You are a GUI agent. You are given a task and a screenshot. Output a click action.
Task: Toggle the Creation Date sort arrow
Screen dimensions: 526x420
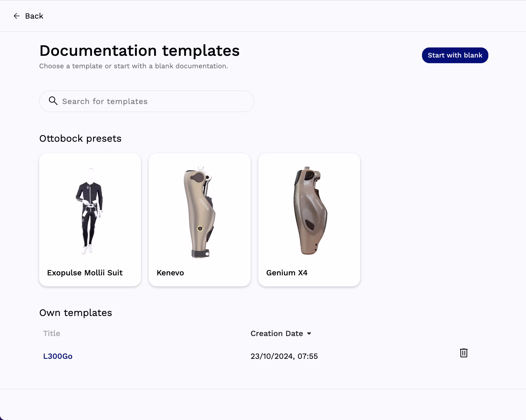[x=309, y=334]
